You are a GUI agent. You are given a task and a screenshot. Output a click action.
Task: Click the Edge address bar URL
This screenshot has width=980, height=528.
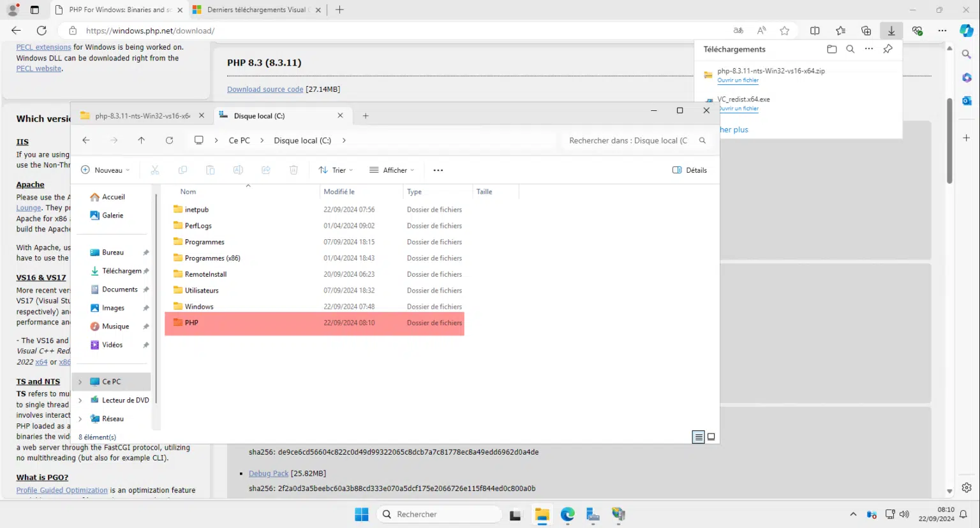click(x=150, y=31)
